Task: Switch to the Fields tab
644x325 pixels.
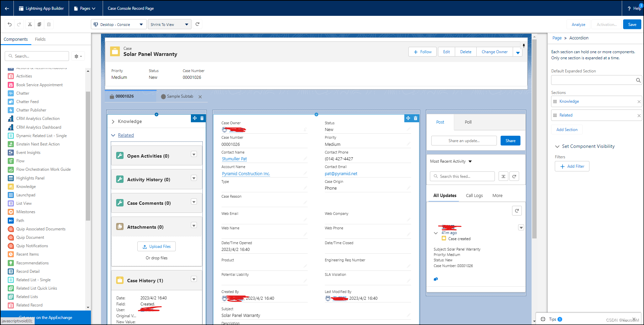Action: [40, 39]
